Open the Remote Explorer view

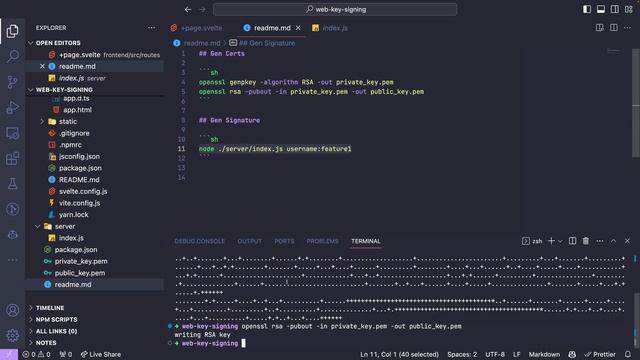pos(12,133)
